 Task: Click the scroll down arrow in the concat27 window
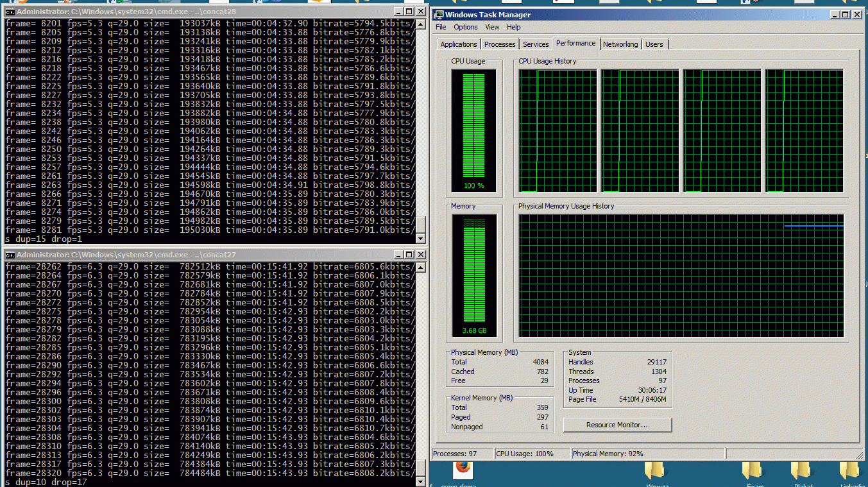pos(420,481)
